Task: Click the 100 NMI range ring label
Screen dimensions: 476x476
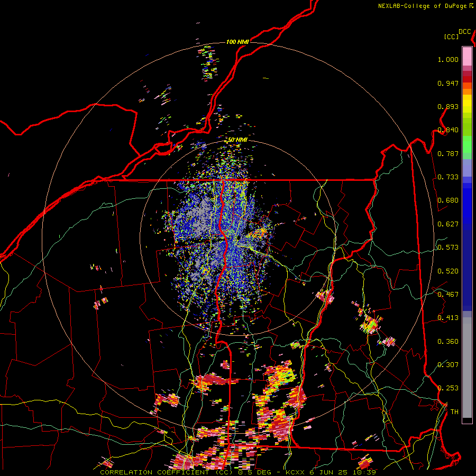Action: (237, 42)
